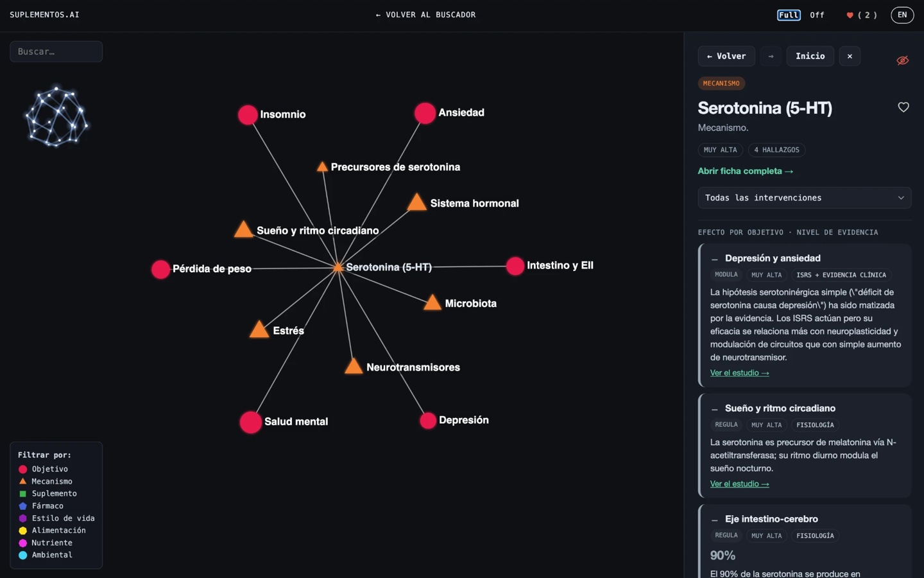Click the Inicio button
Image resolution: width=924 pixels, height=578 pixels.
click(x=810, y=57)
